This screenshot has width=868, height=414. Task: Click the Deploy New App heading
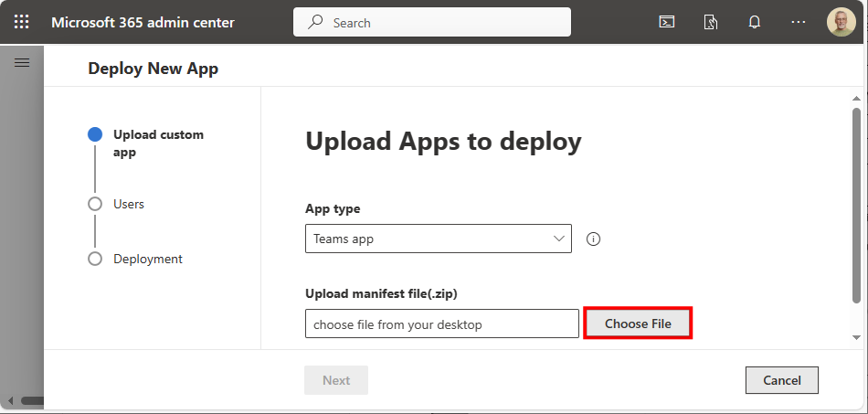(x=153, y=69)
